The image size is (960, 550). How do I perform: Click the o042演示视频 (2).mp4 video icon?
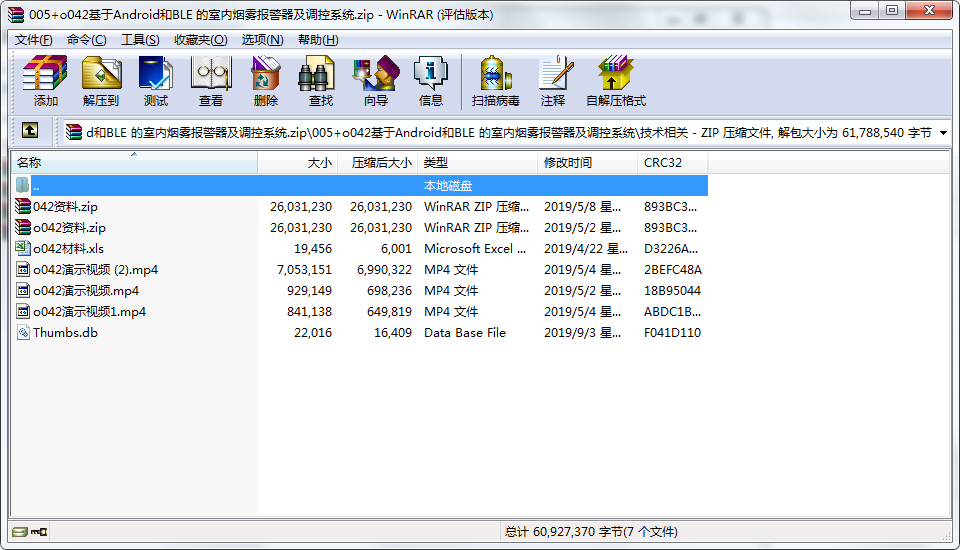click(x=23, y=269)
